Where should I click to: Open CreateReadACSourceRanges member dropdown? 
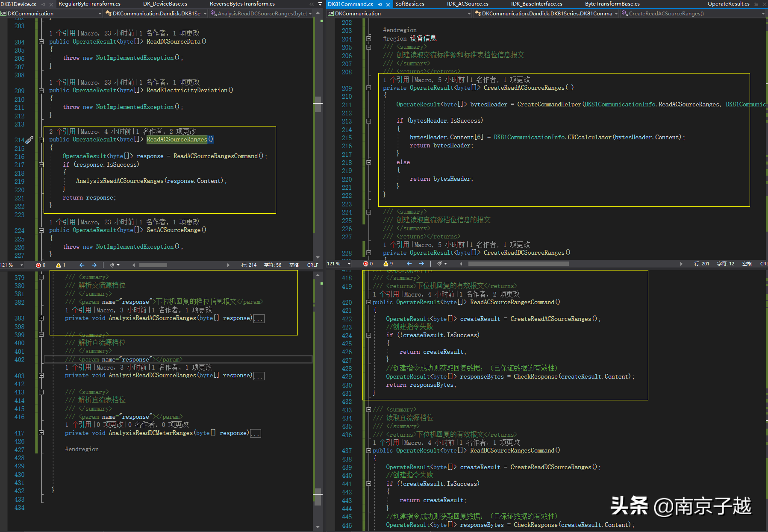[x=763, y=14]
